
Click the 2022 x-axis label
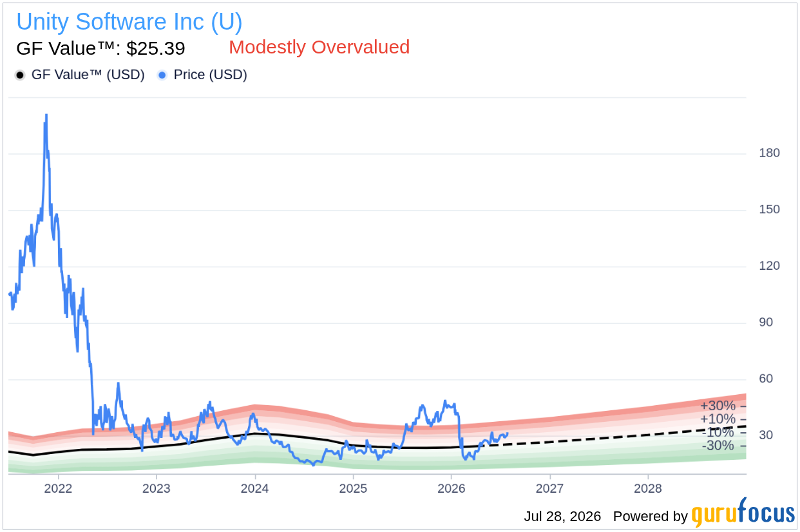click(58, 489)
